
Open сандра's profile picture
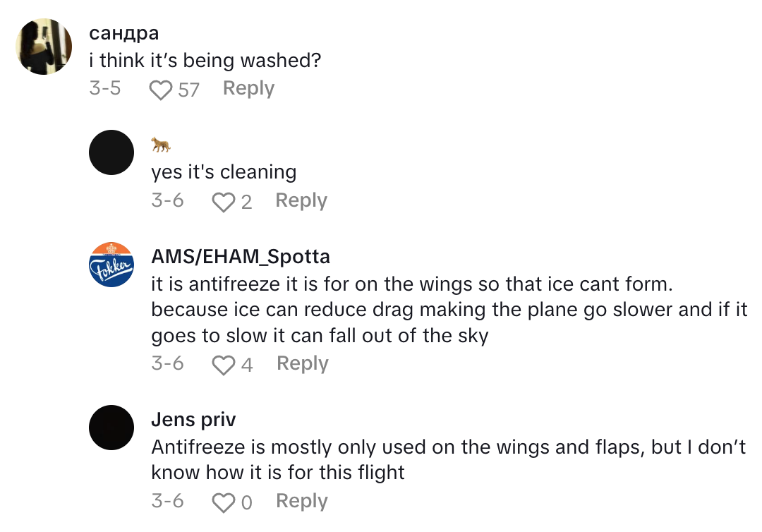43,47
